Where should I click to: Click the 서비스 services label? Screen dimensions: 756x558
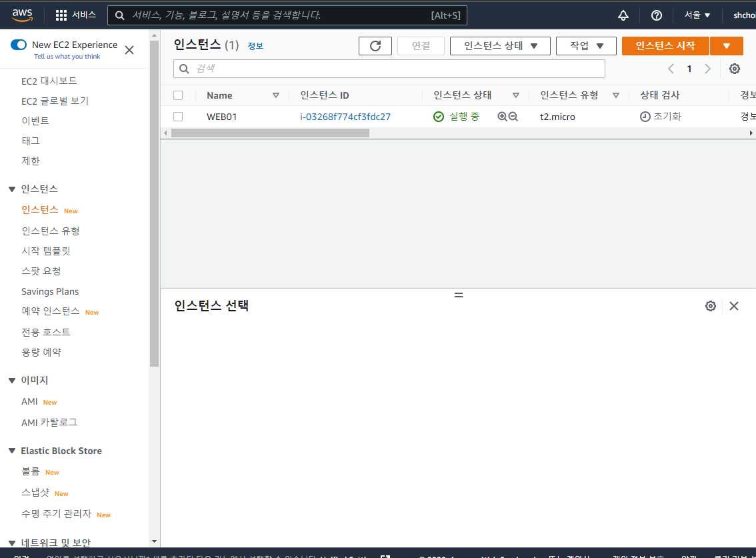84,15
